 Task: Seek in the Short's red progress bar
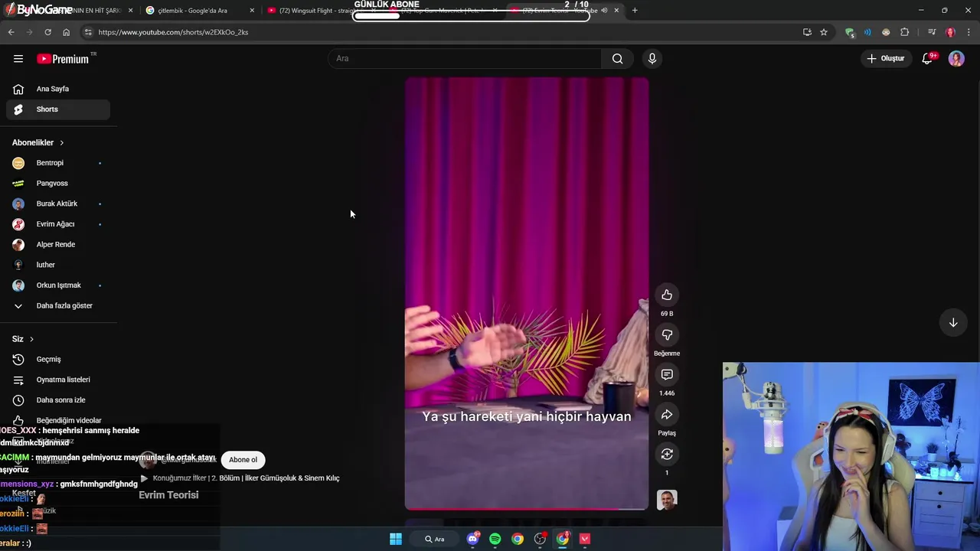(526, 509)
